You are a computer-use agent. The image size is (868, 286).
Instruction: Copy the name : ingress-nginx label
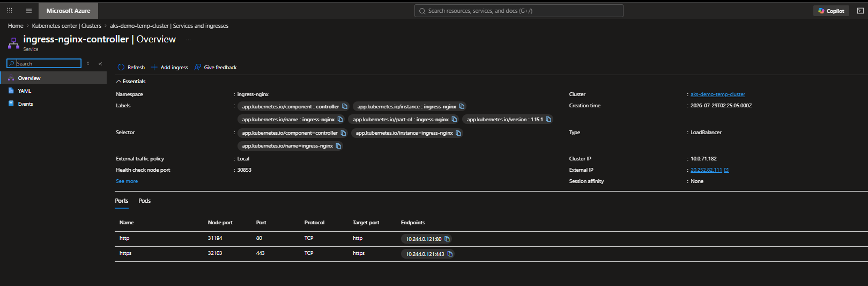pyautogui.click(x=340, y=119)
